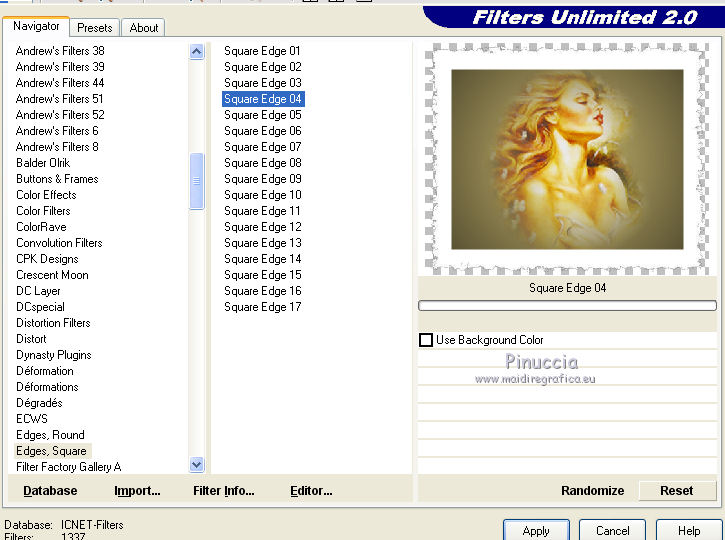
Task: Select Square Edge 02 filter
Action: pos(263,67)
